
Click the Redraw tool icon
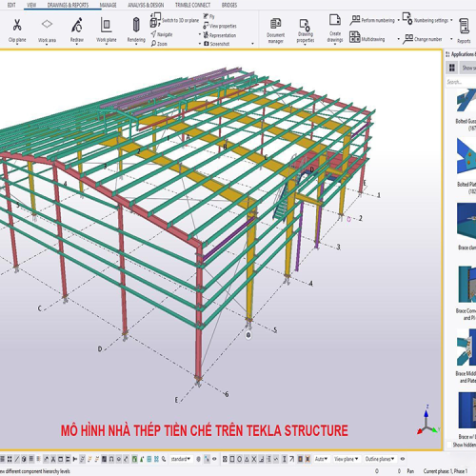click(77, 25)
